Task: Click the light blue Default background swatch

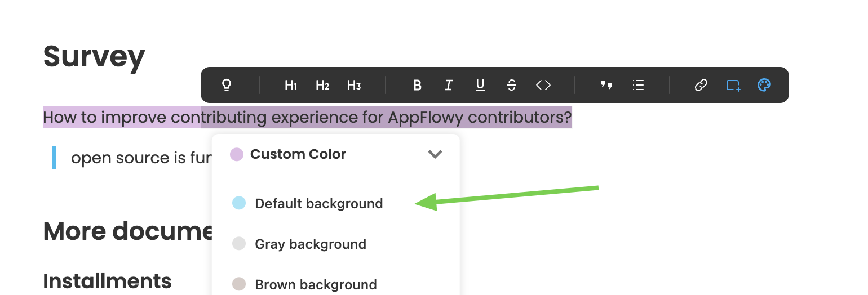Action: [x=239, y=203]
